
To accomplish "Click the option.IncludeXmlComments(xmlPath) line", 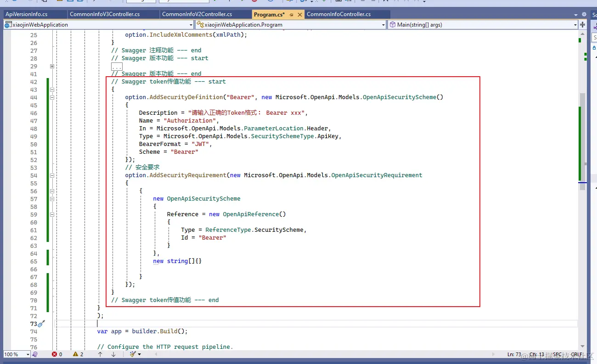I will point(186,35).
